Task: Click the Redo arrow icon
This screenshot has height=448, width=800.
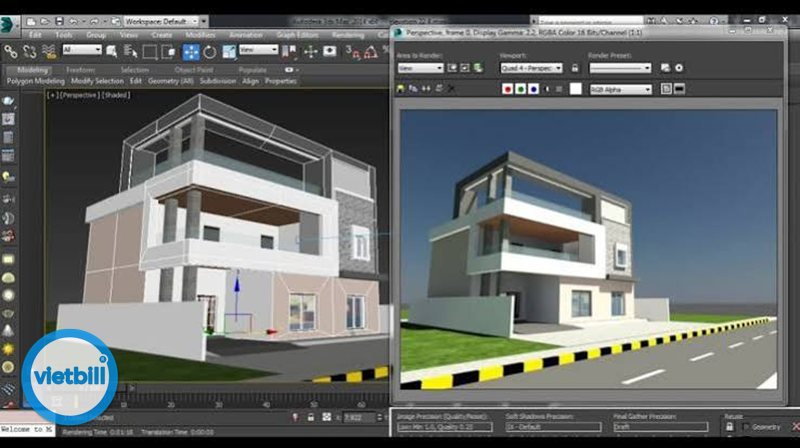Action: pos(94,21)
